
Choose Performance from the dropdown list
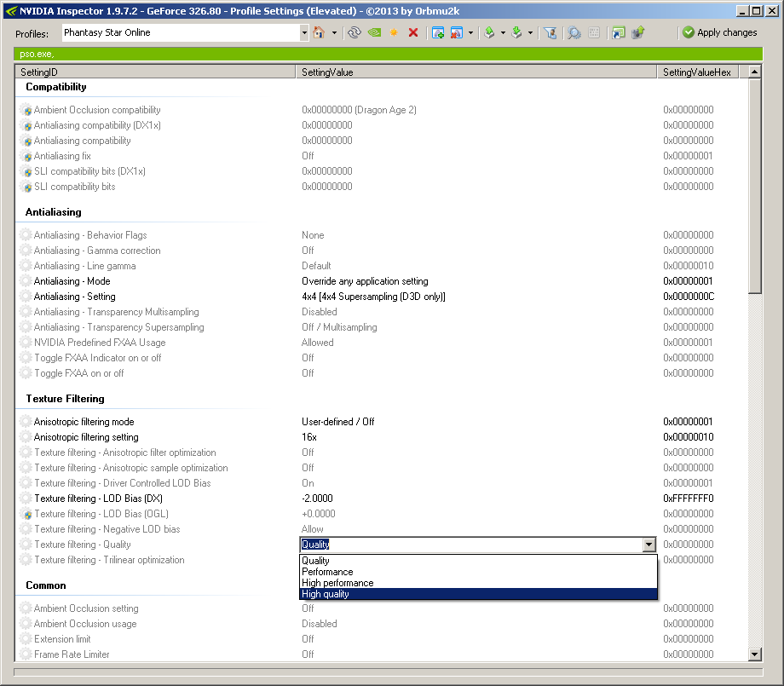point(479,572)
